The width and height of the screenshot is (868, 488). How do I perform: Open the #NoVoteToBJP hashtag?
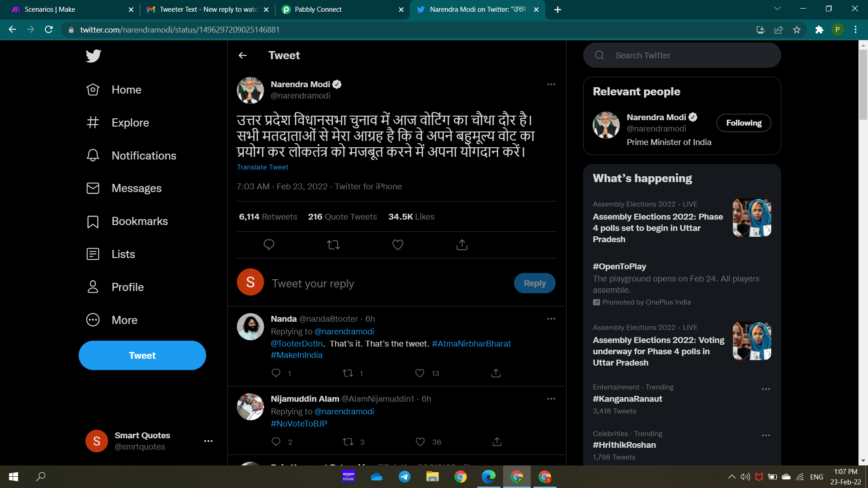(299, 424)
